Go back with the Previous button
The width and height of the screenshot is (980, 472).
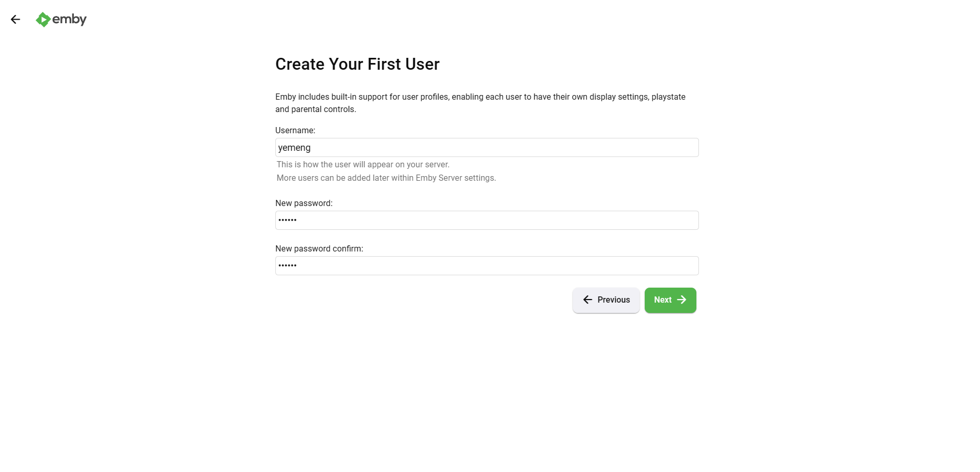606,300
